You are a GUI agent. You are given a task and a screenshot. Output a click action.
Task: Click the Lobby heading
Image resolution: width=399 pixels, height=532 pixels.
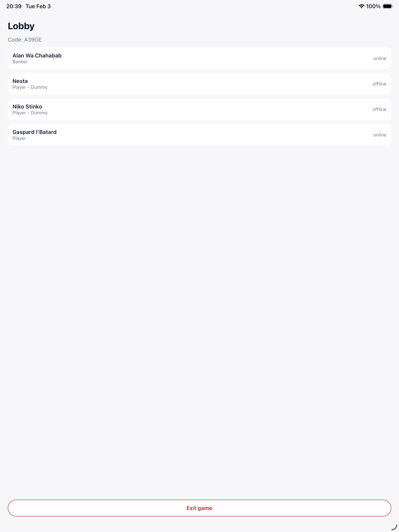click(x=21, y=26)
